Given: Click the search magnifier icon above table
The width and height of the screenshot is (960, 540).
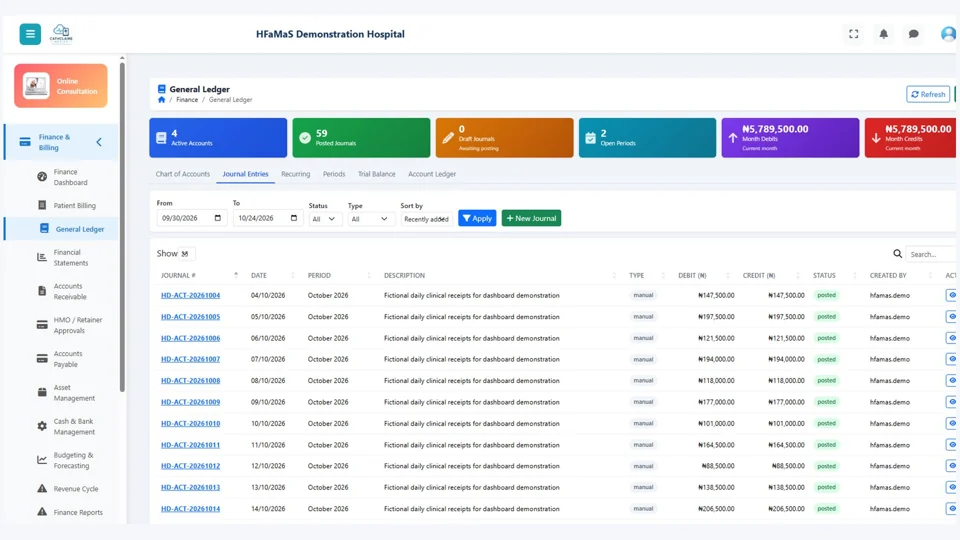Looking at the screenshot, I should coord(898,253).
